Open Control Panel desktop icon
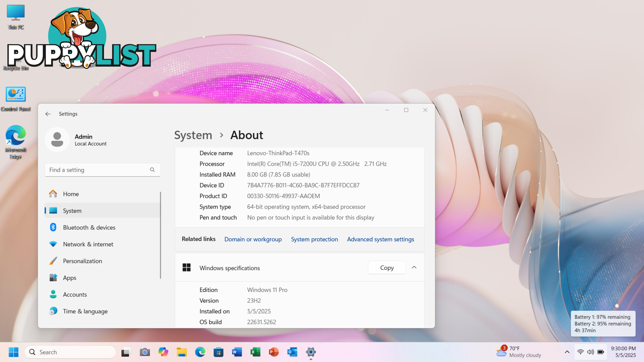Image resolution: width=644 pixels, height=362 pixels. pos(15,99)
